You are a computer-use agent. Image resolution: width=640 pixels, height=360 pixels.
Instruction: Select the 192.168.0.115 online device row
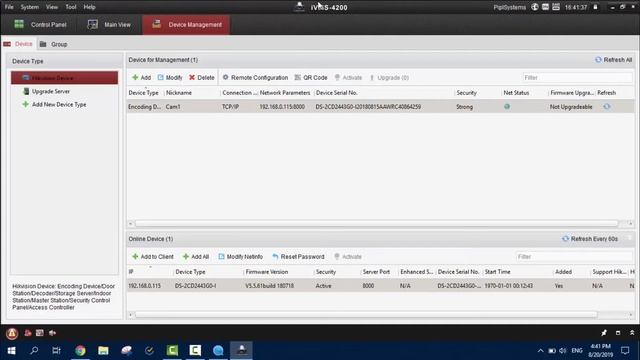coord(380,286)
